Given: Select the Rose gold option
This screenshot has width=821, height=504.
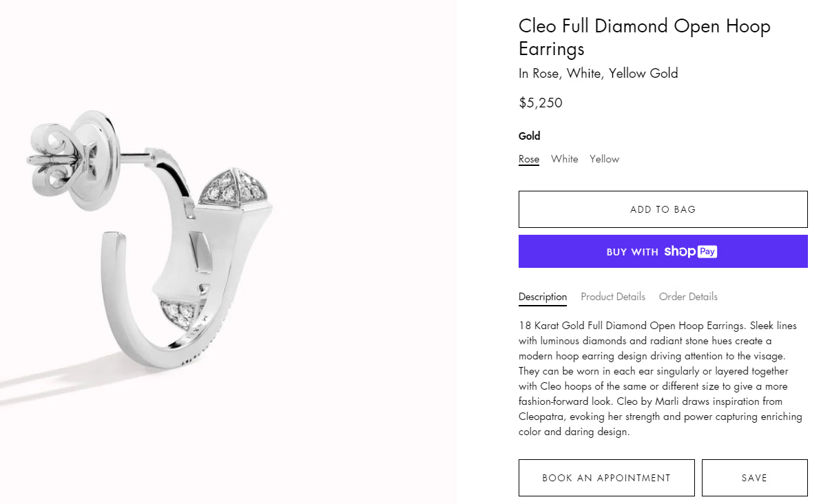Looking at the screenshot, I should tap(528, 159).
